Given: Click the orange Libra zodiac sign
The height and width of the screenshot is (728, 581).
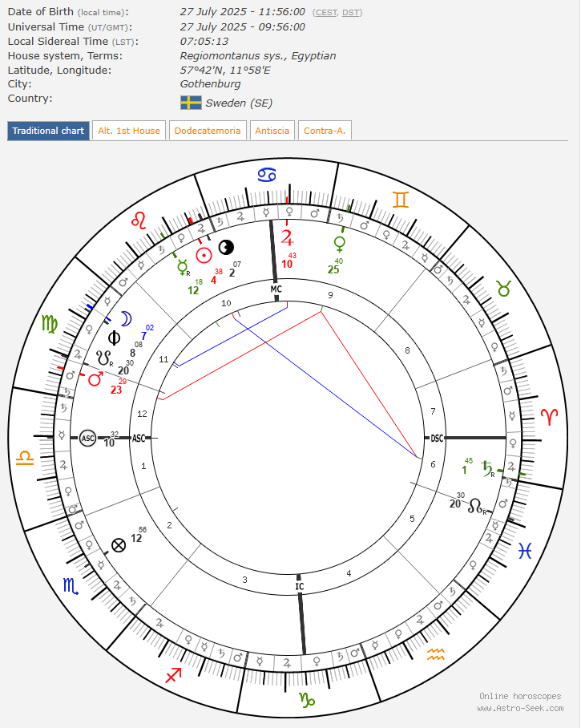Looking at the screenshot, I should pos(25,457).
